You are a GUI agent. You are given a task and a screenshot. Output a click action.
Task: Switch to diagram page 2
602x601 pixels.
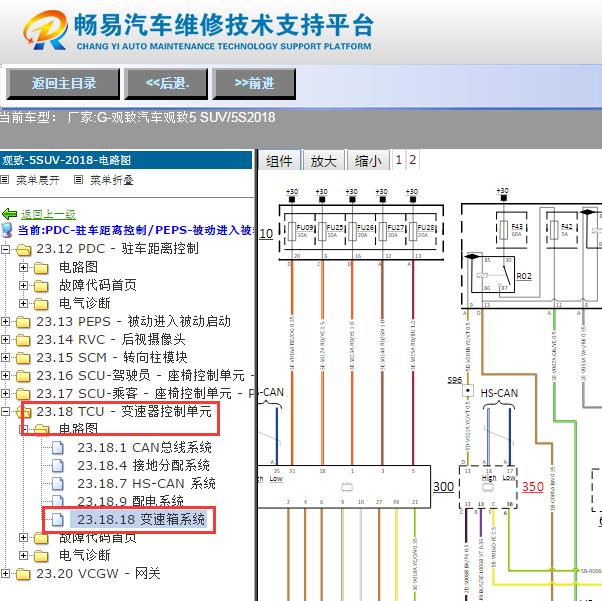(412, 159)
